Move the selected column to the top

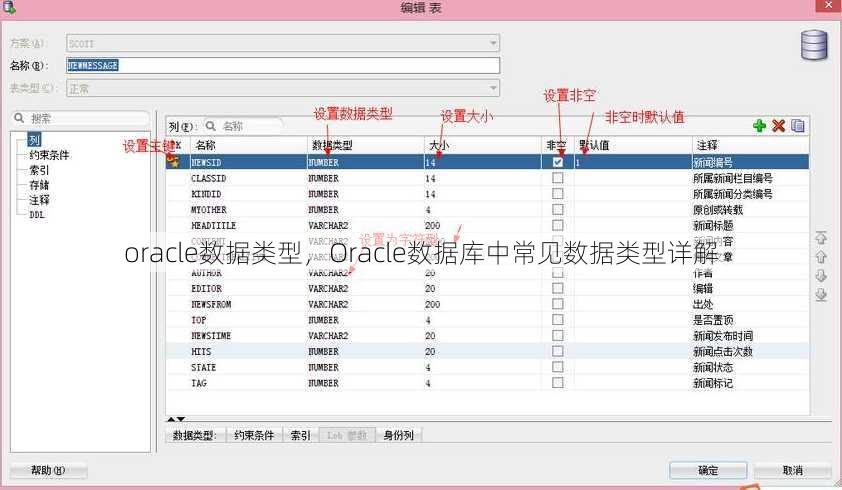point(821,237)
